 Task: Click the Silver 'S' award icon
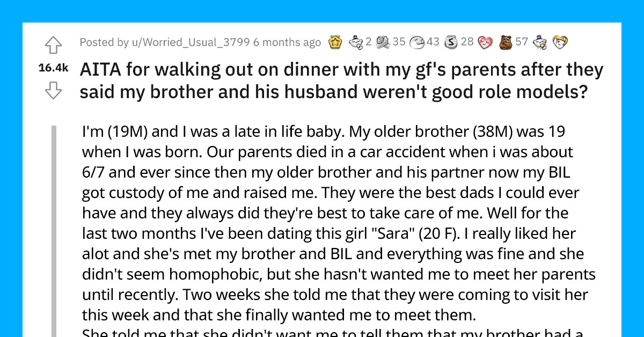click(450, 42)
